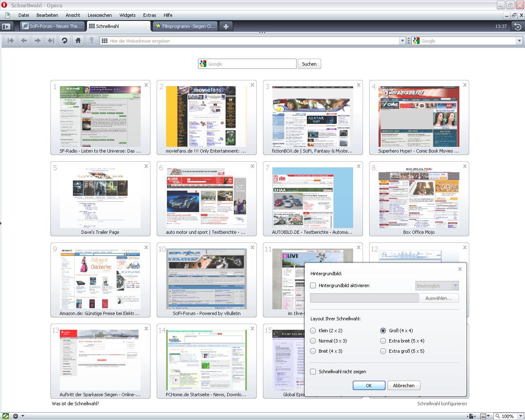Open the Lesezeichen menu
Viewport: 525px width, 420px height.
tap(100, 15)
